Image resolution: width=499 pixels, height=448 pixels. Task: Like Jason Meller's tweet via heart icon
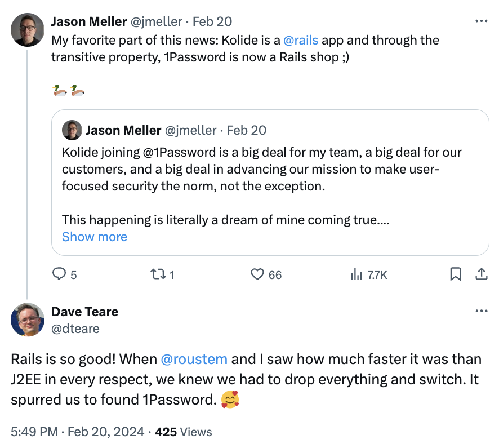(257, 274)
